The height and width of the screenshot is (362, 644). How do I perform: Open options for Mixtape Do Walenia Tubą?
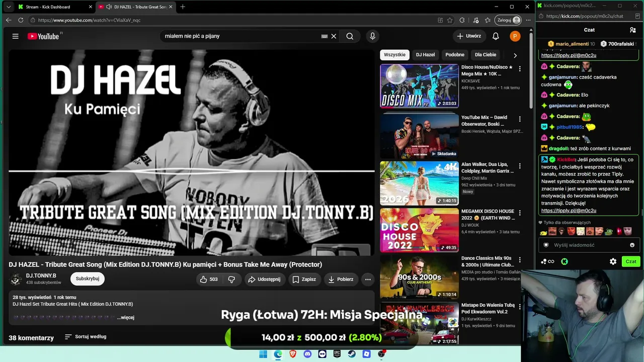tap(520, 307)
